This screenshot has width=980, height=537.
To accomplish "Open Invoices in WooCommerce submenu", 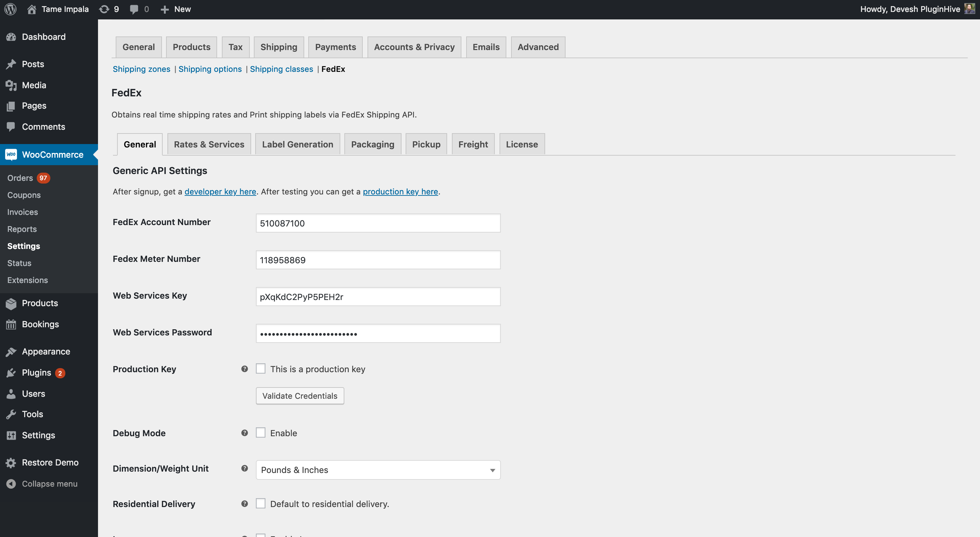I will (x=22, y=212).
